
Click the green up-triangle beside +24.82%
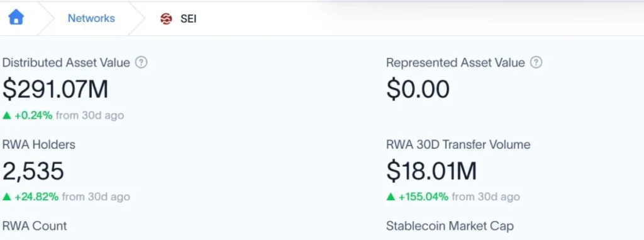pyautogui.click(x=6, y=197)
